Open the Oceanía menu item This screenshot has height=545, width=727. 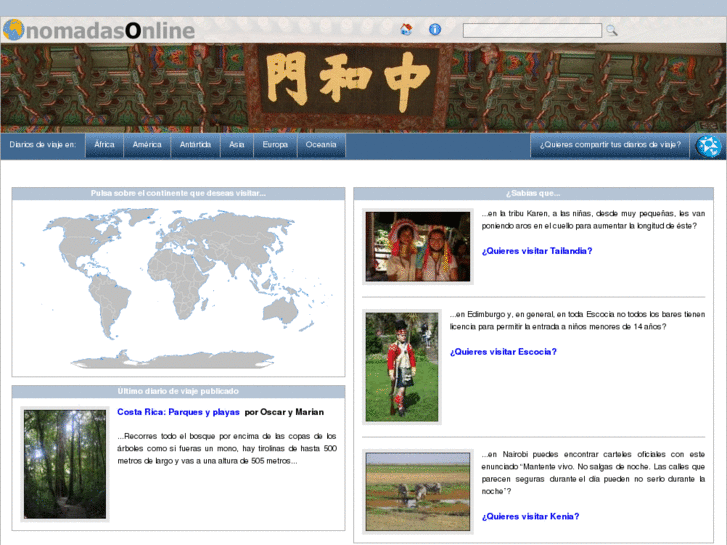(321, 145)
